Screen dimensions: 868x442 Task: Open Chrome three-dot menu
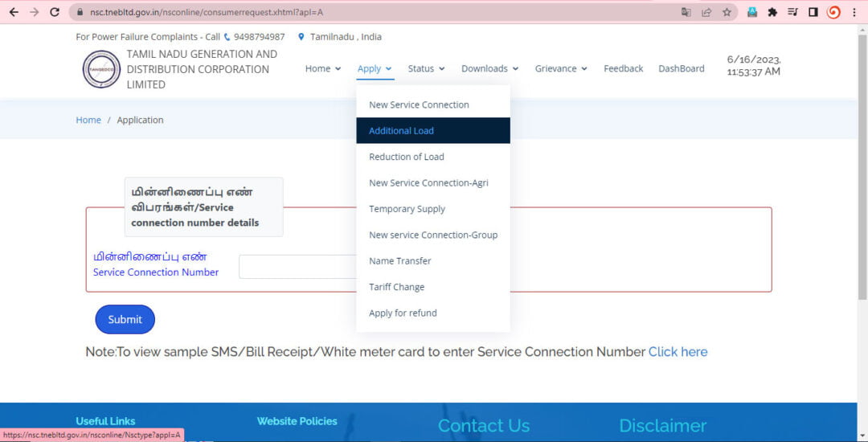tap(854, 12)
